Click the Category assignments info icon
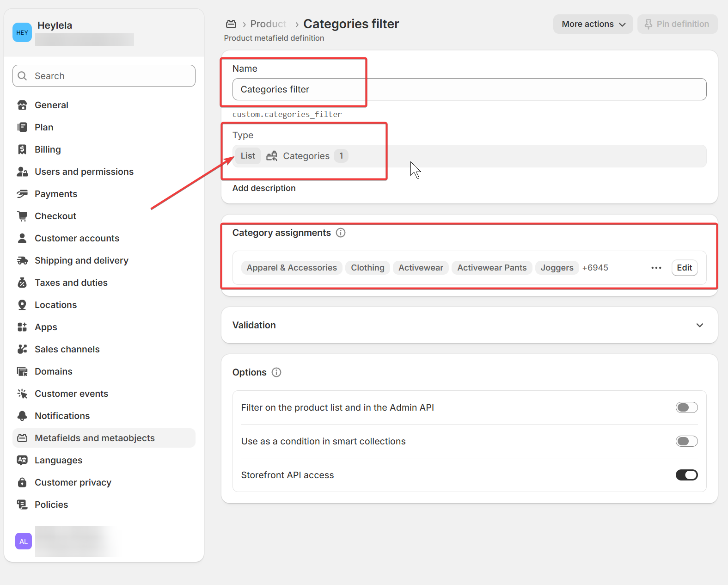This screenshot has height=585, width=728. [341, 233]
